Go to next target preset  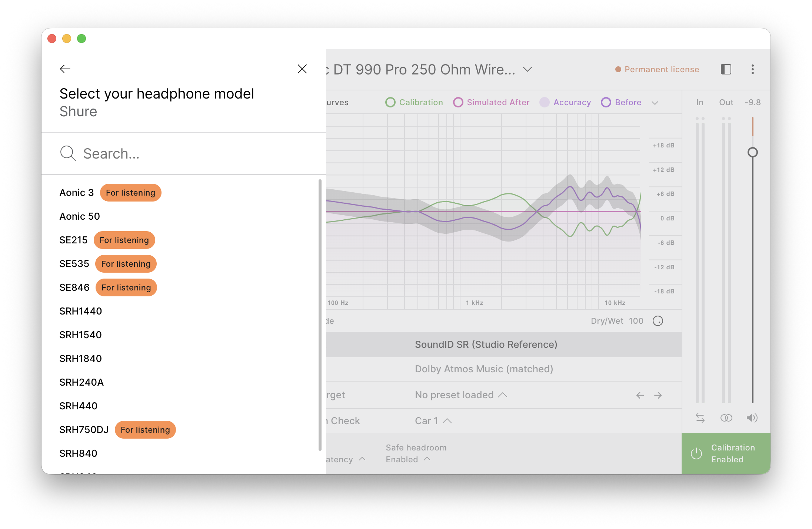(658, 395)
